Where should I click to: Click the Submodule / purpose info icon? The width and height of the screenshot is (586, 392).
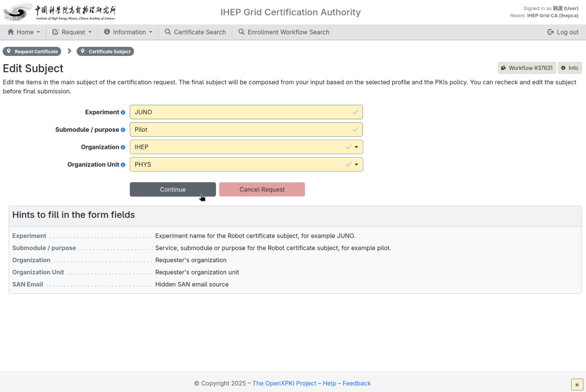(x=123, y=130)
